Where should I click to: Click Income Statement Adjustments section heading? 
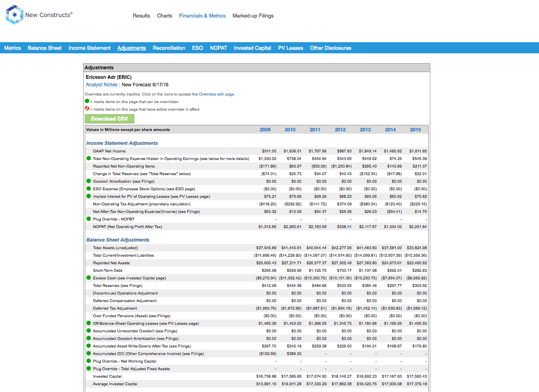point(122,143)
